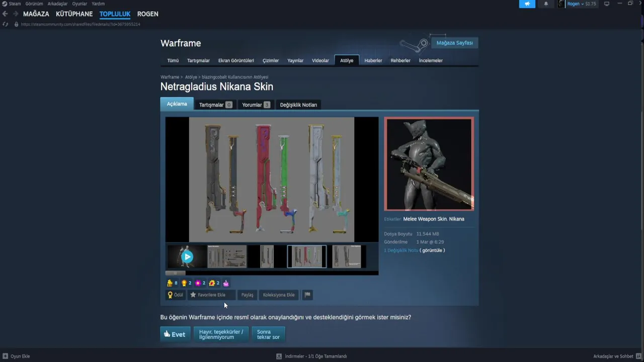The image size is (644, 362).
Task: Switch to Big Picture mode icon
Action: (x=607, y=4)
